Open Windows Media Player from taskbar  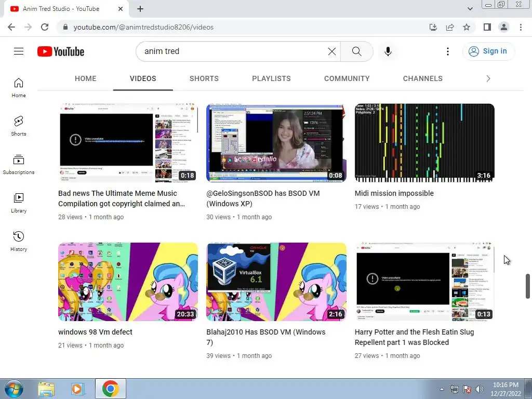tap(77, 389)
